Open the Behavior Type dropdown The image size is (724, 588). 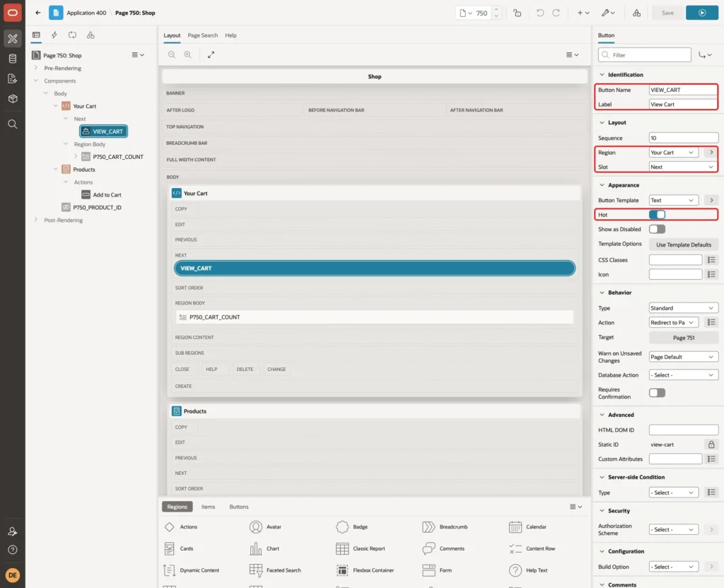684,308
